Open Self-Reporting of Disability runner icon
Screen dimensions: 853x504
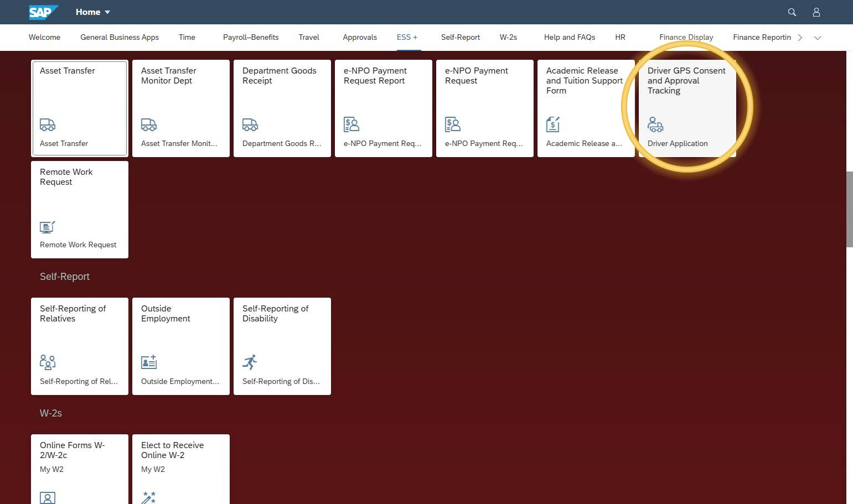coord(250,362)
